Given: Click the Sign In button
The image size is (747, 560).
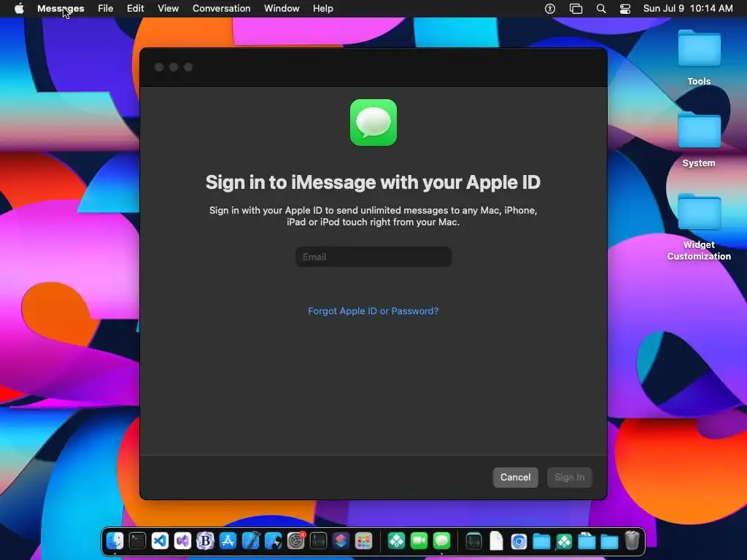Looking at the screenshot, I should pyautogui.click(x=569, y=477).
